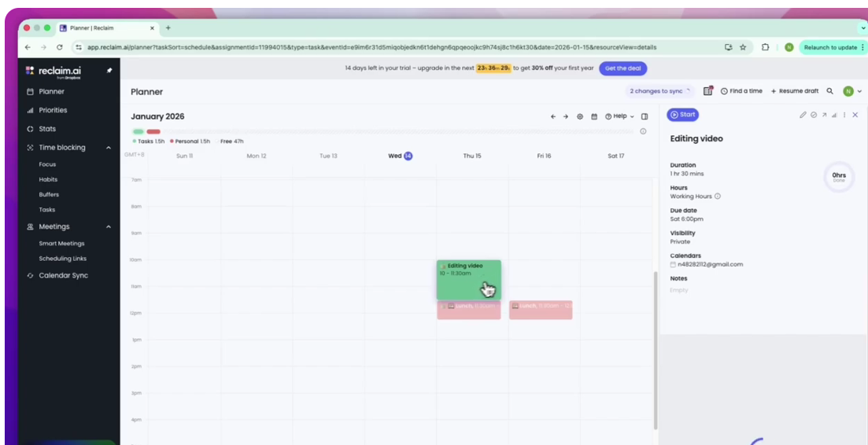This screenshot has width=868, height=445.
Task: Click the pin sidebar icon beside reclaim.ai logo
Action: 109,70
